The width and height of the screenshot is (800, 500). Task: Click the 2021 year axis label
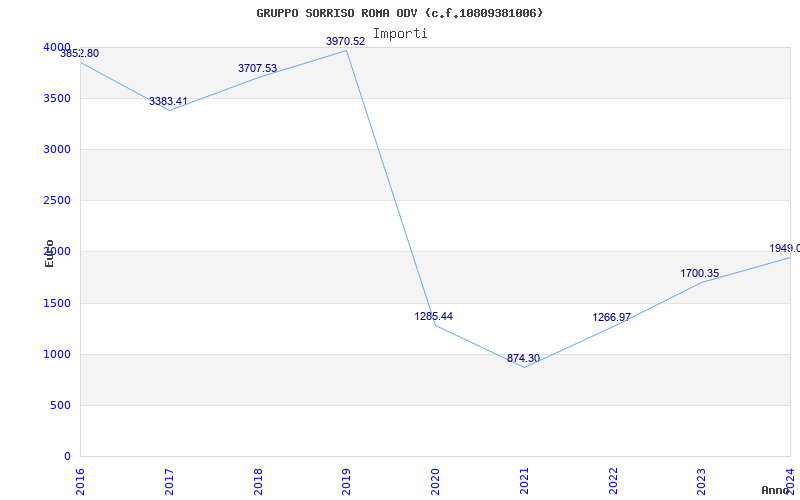524,482
